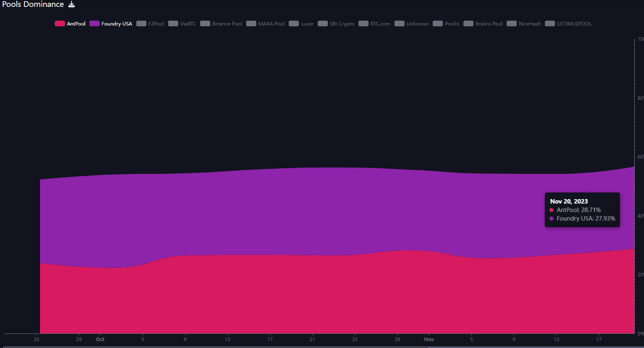Screen dimensions: 644x348
Task: Enable the NiceHash series in the legend
Action: pyautogui.click(x=524, y=23)
